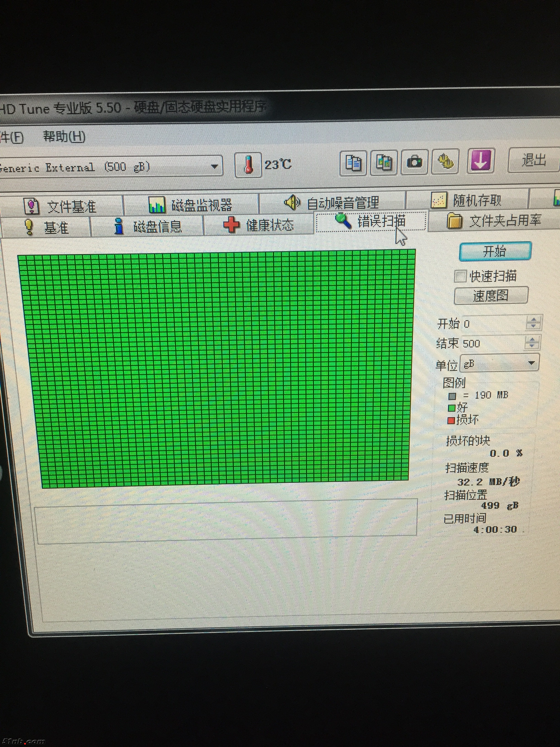Click the purple download arrow icon
The height and width of the screenshot is (747, 560).
[481, 160]
